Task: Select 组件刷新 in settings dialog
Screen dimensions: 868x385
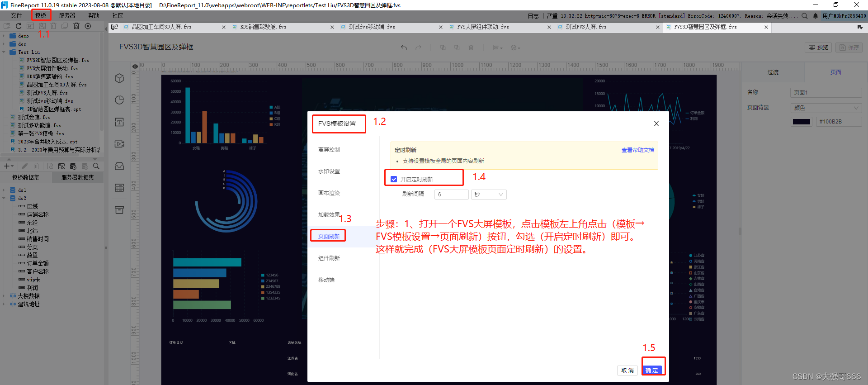Action: 329,258
